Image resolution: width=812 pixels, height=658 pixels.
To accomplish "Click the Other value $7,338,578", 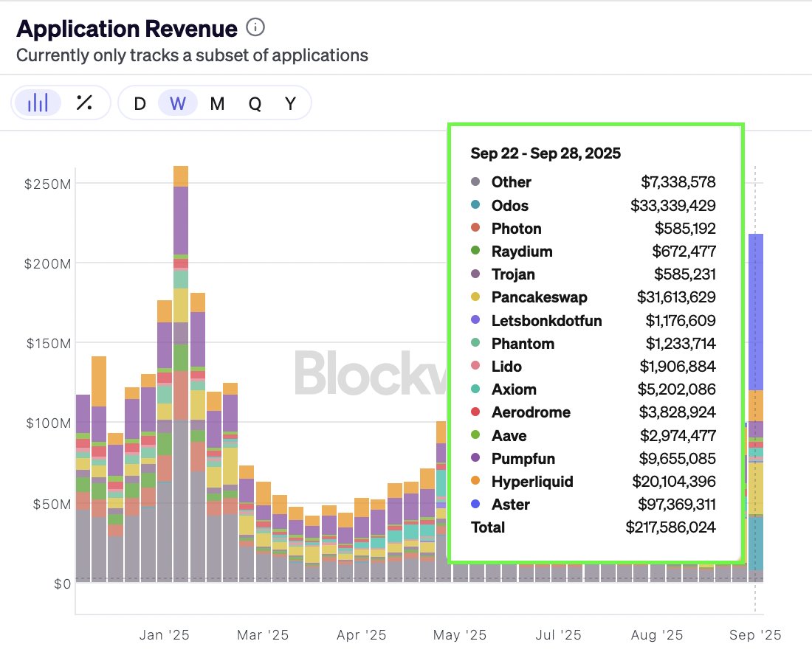I will (x=678, y=182).
